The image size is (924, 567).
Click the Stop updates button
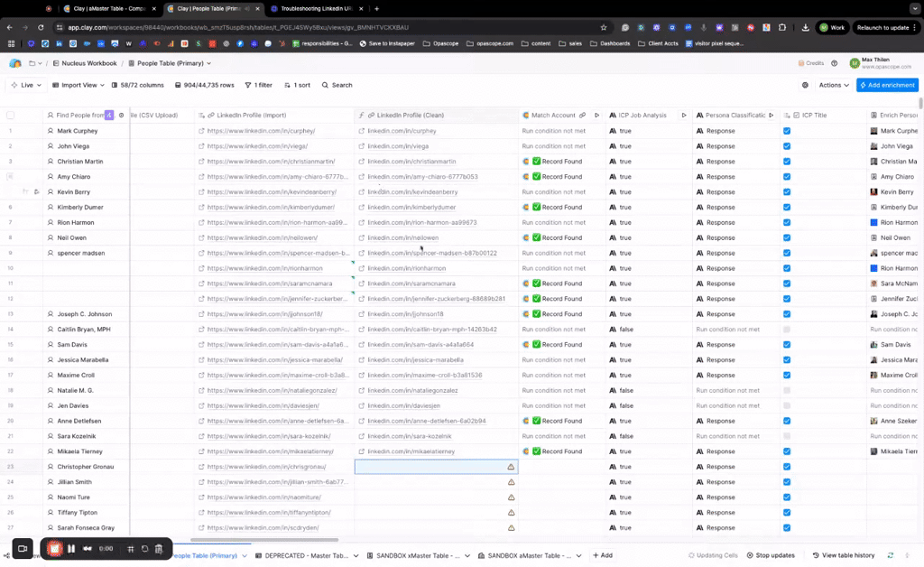point(770,555)
